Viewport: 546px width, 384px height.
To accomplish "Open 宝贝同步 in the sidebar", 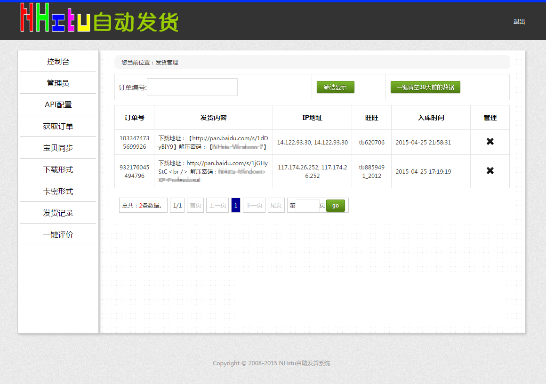I will coord(58,148).
